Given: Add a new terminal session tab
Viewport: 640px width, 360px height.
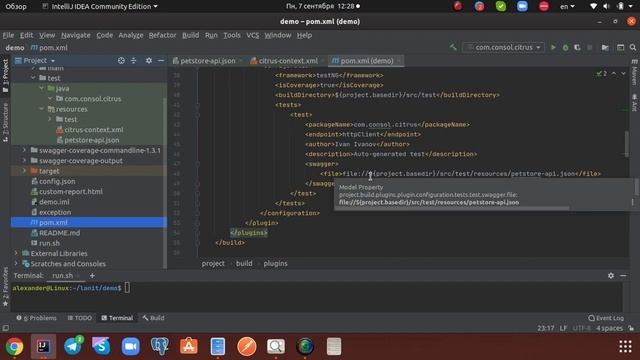Looking at the screenshot, I should point(92,276).
